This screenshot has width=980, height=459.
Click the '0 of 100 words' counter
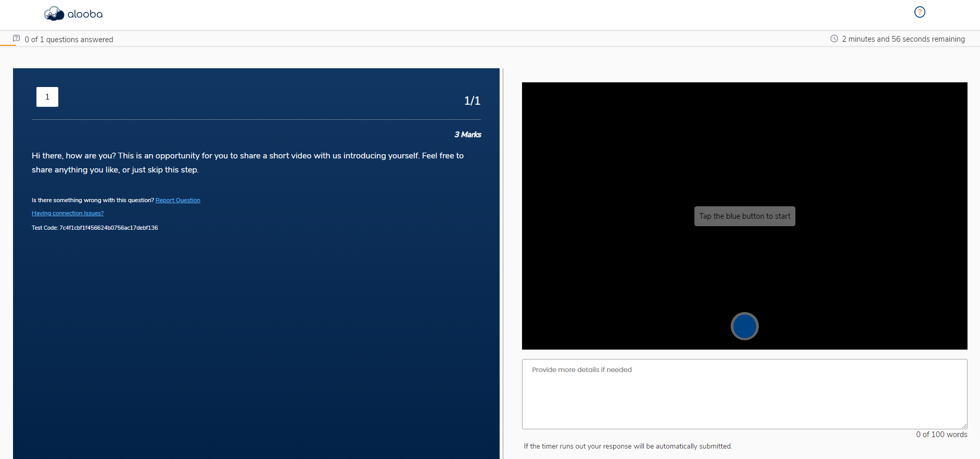(x=941, y=435)
